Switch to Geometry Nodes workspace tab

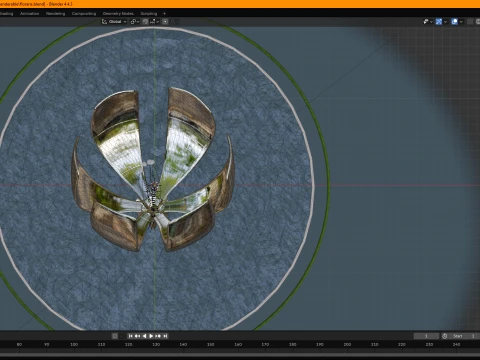click(118, 14)
